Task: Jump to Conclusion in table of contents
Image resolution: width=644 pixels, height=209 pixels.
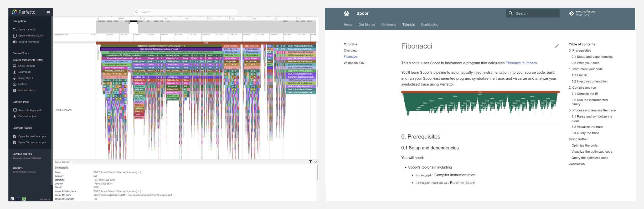Action: [x=577, y=164]
